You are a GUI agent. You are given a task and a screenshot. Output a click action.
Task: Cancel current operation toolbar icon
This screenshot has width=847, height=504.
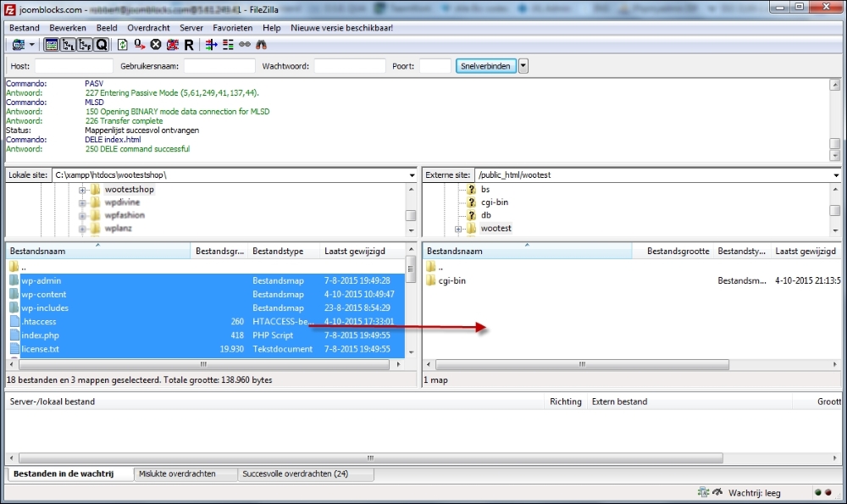point(155,45)
